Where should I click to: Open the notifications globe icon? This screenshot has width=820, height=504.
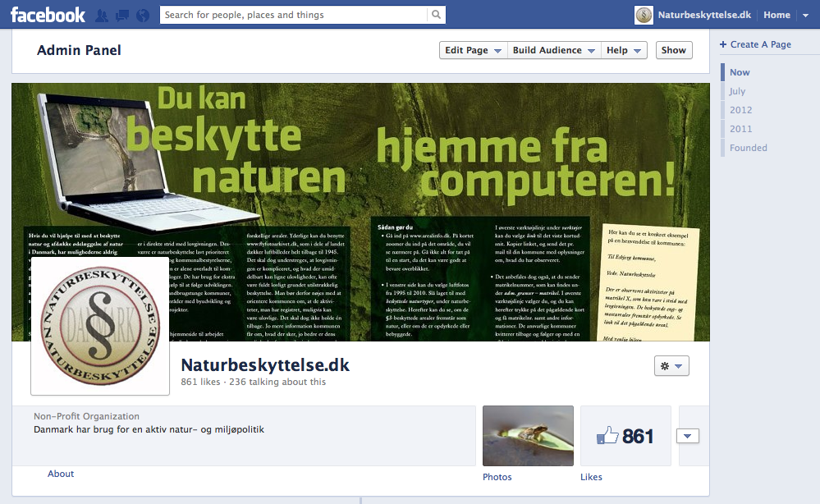point(143,16)
